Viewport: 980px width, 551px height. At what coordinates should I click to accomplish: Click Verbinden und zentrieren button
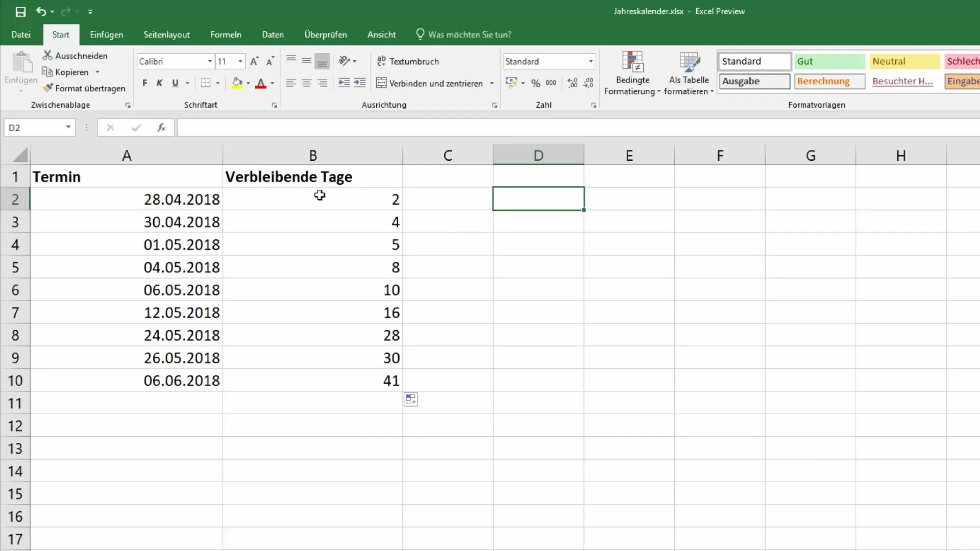pos(430,83)
